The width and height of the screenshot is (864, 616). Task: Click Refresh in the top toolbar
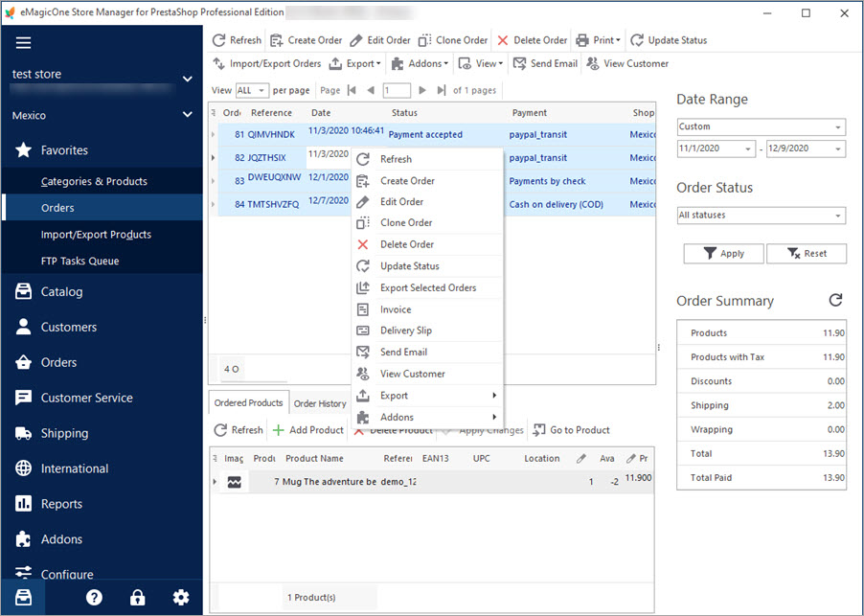(237, 40)
